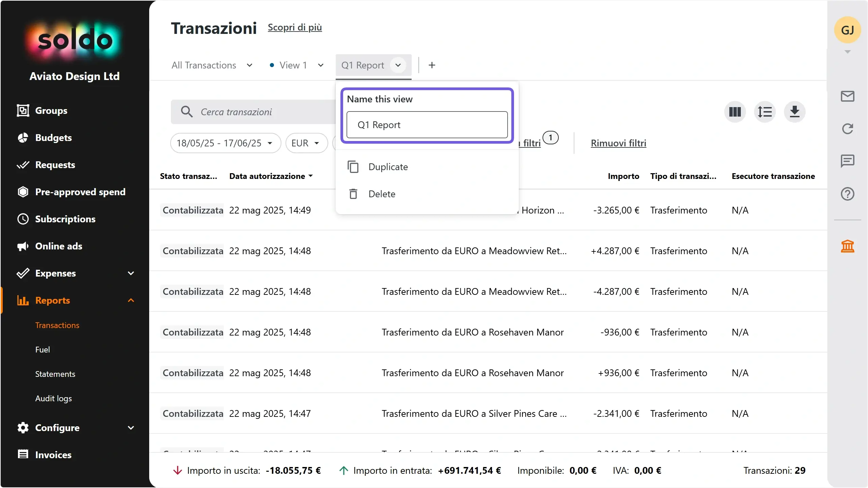
Task: Click the Delete trash icon
Action: 353,194
